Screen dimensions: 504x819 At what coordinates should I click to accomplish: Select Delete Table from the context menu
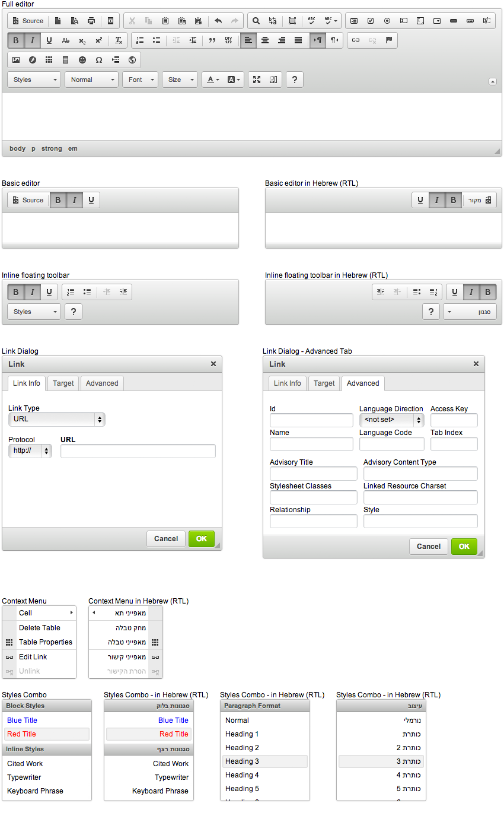click(40, 628)
